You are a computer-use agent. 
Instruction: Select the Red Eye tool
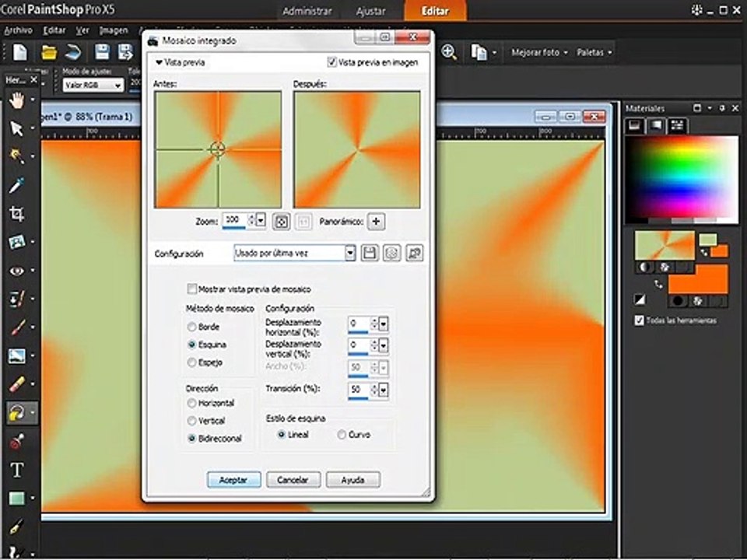(17, 271)
